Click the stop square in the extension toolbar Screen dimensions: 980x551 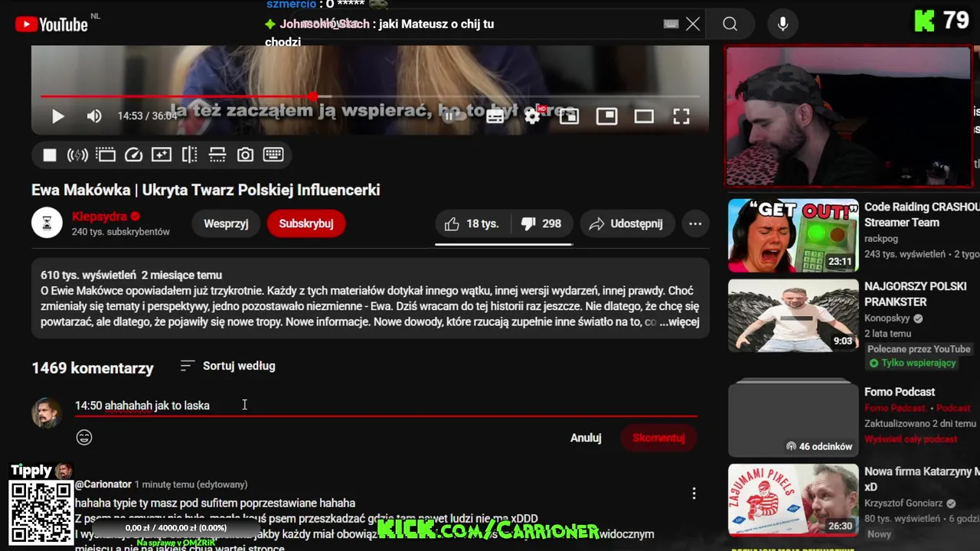click(x=50, y=155)
